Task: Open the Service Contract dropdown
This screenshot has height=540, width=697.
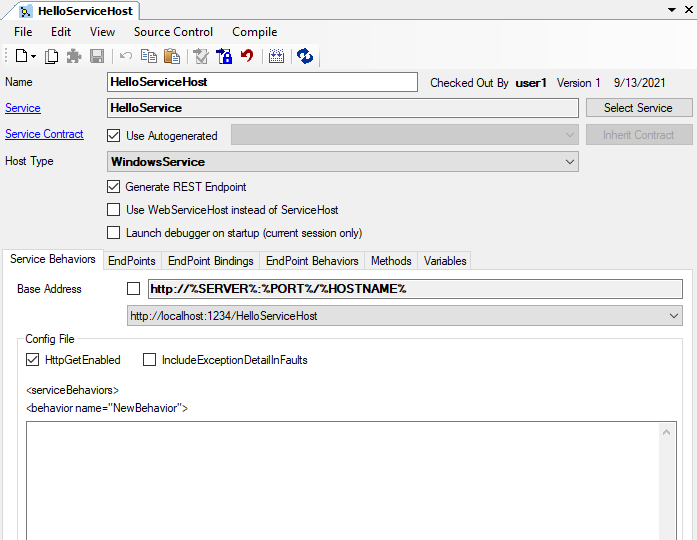Action: [x=405, y=135]
